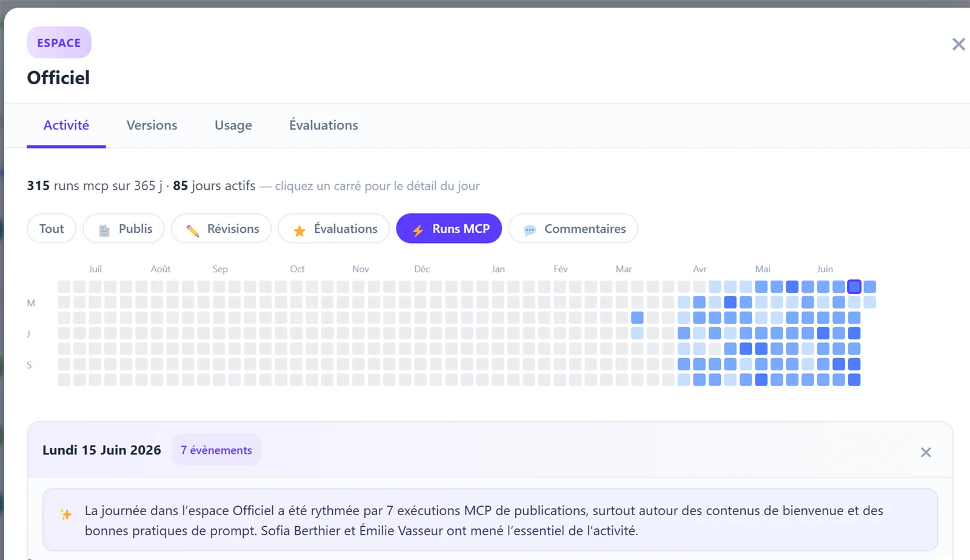Click the document icon on the Publis filter
The image size is (970, 560).
click(x=104, y=230)
